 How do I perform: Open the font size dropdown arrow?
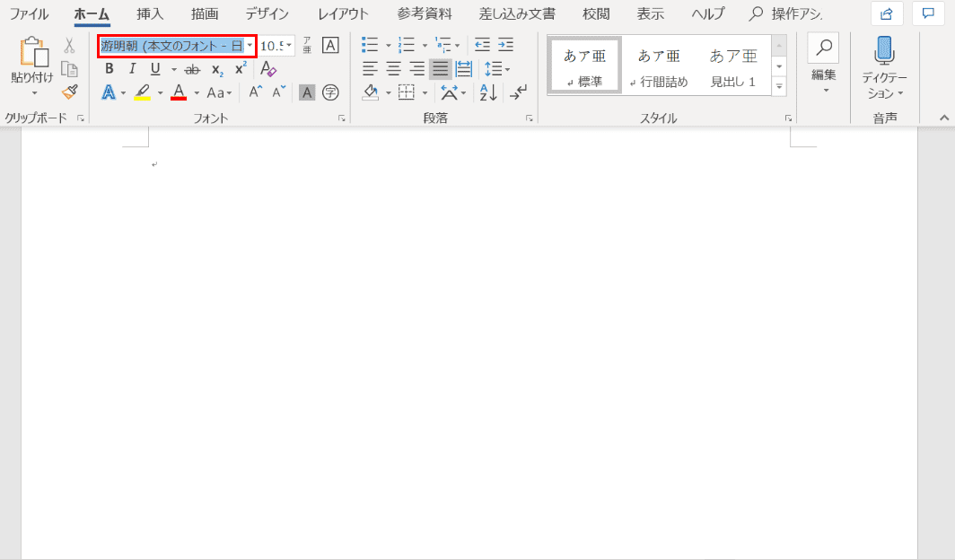pos(289,46)
